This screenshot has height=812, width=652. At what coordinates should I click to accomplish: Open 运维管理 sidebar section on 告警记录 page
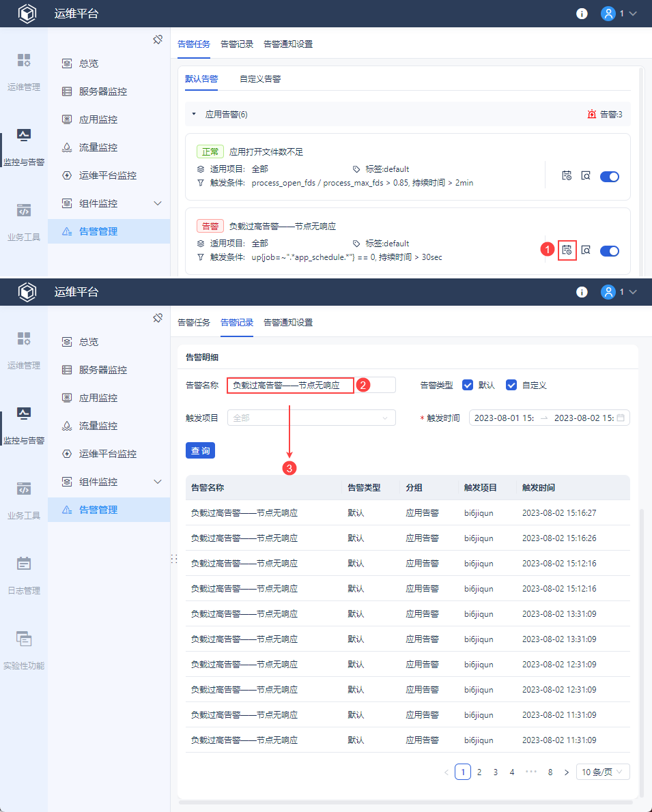[24, 351]
